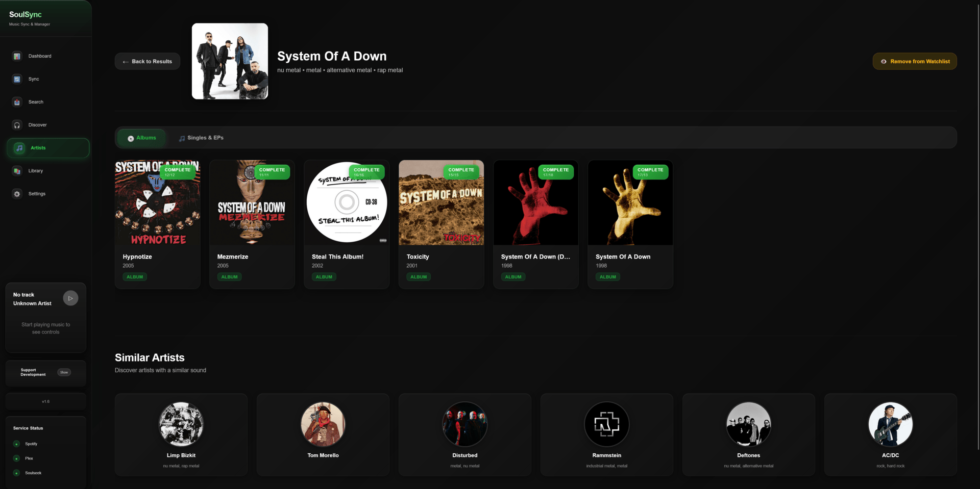Select the Albums tab

pos(141,138)
